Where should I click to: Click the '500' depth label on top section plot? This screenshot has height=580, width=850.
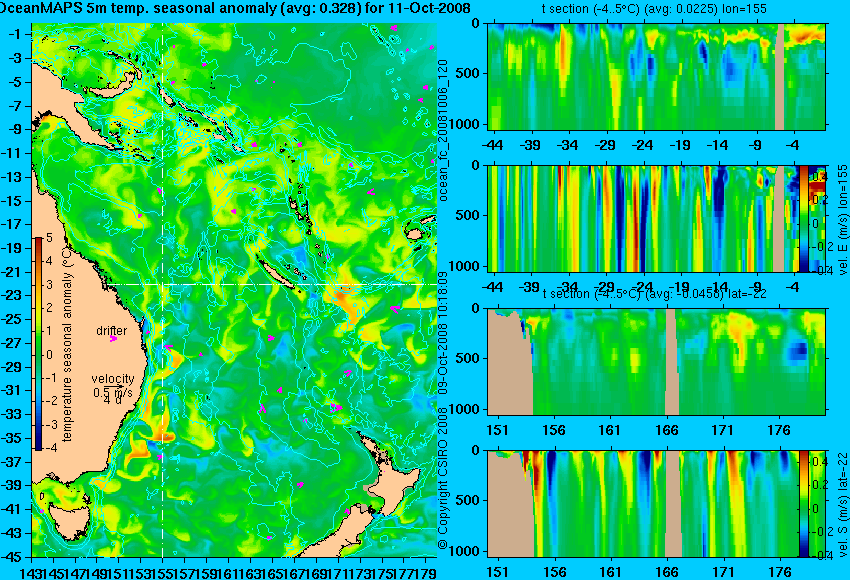click(469, 74)
